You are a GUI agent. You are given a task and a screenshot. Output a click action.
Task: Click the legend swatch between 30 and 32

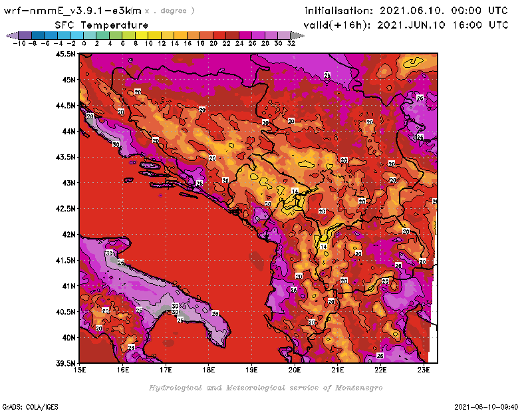pyautogui.click(x=285, y=35)
